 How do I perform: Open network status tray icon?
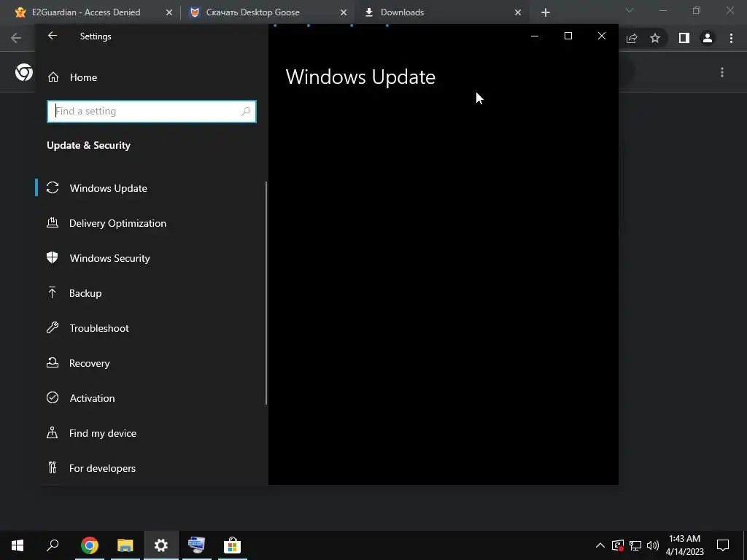click(x=635, y=545)
